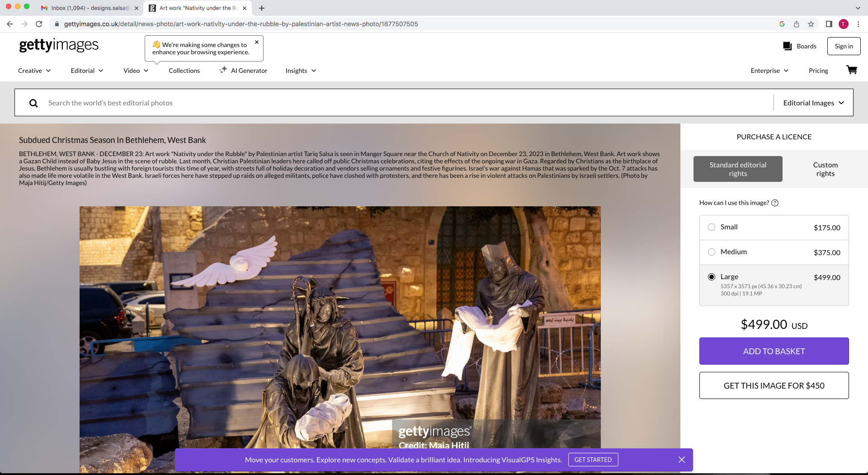The width and height of the screenshot is (868, 475).
Task: Select the Medium size option
Action: pos(712,252)
